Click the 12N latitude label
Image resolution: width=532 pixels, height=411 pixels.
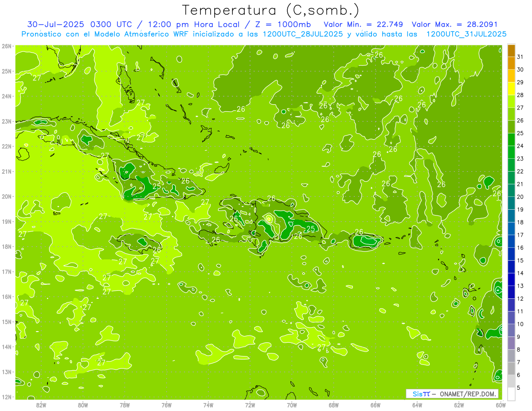click(x=6, y=397)
